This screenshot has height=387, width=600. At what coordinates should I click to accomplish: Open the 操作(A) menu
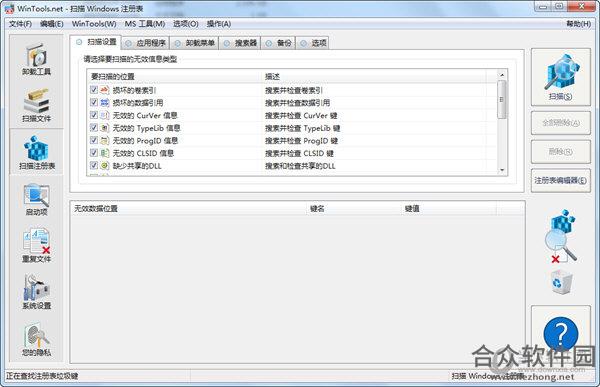pos(218,24)
